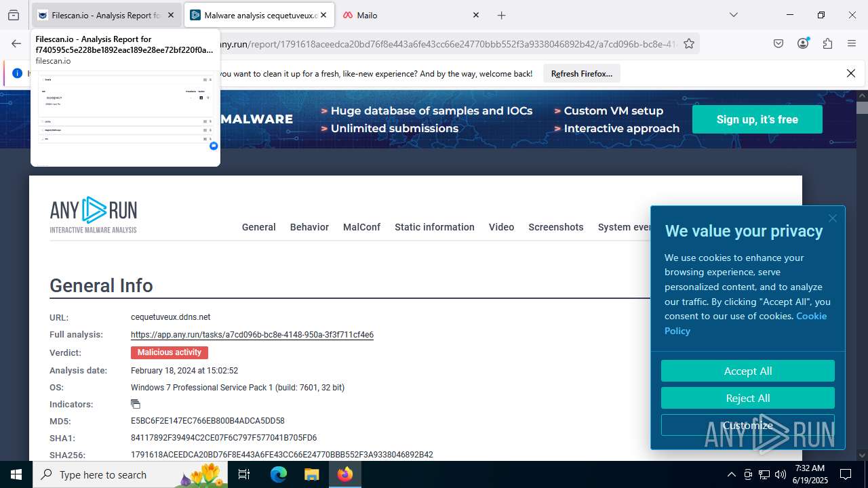
Task: Open the taskbar clock and date
Action: [x=810, y=474]
